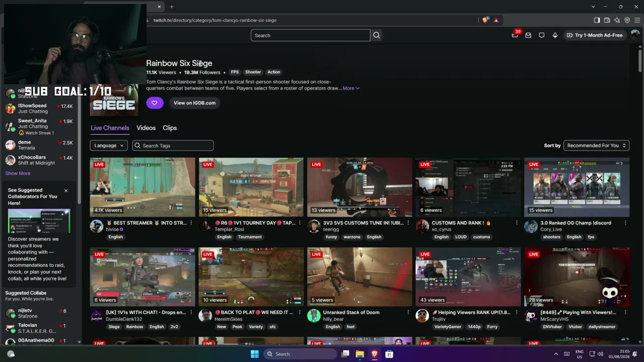The width and height of the screenshot is (644, 362).
Task: Open the Unranked Stack of Doom thumbnail
Action: pyautogui.click(x=360, y=277)
